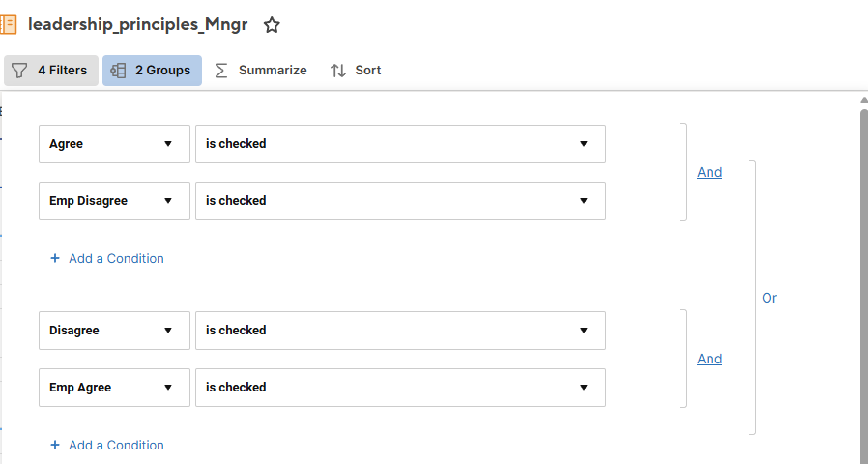Open the 2 Groups toolbar button

coord(152,71)
